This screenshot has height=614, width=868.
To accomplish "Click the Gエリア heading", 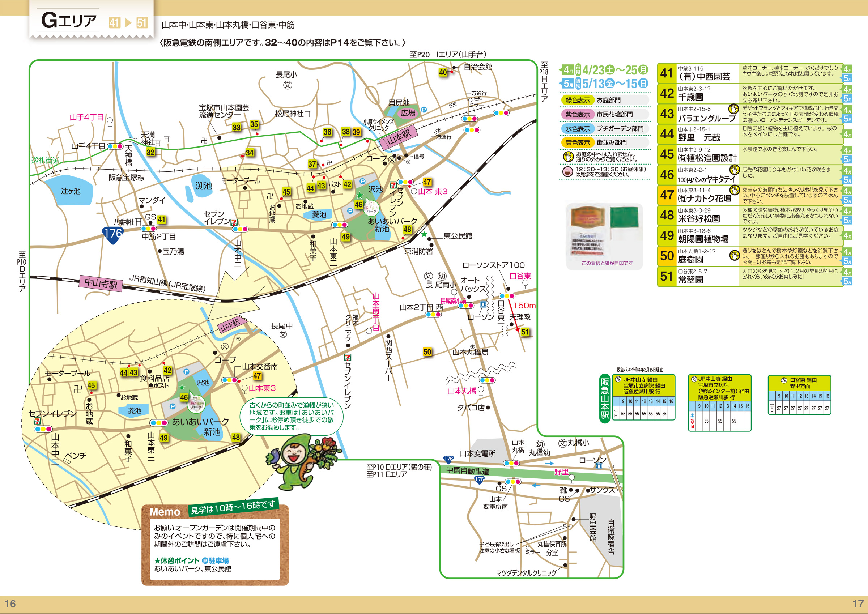I will [x=69, y=20].
